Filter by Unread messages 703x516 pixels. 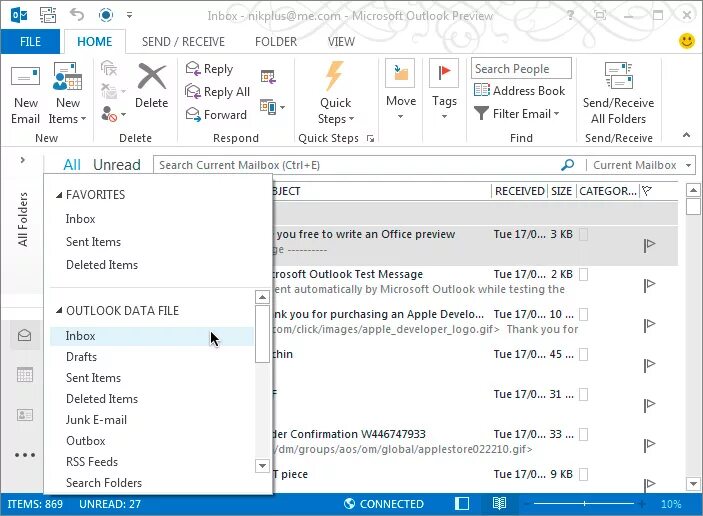[x=117, y=165]
